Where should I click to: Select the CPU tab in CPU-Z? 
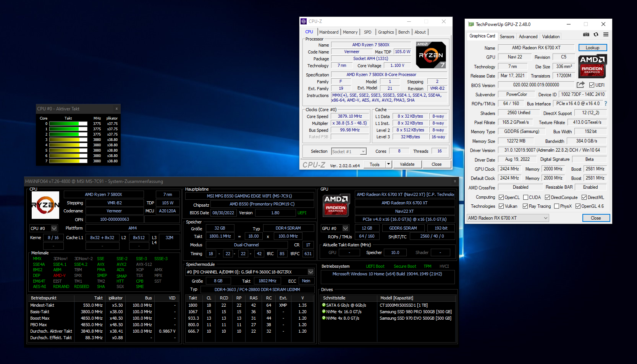[309, 32]
